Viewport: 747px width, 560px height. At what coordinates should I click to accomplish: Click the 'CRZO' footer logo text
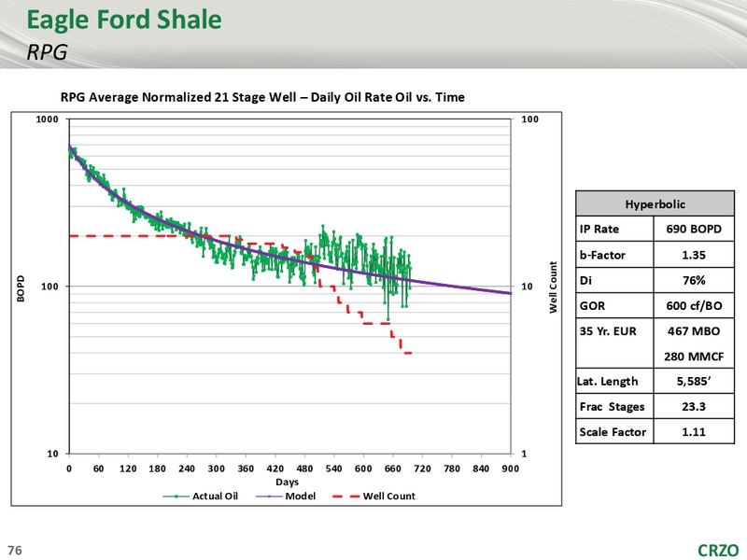pyautogui.click(x=718, y=550)
